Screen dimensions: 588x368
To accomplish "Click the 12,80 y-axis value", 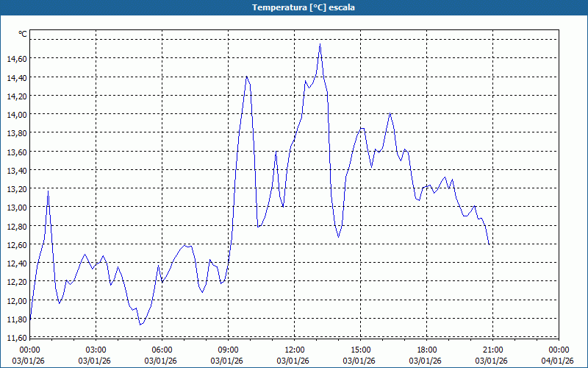I will point(17,226).
